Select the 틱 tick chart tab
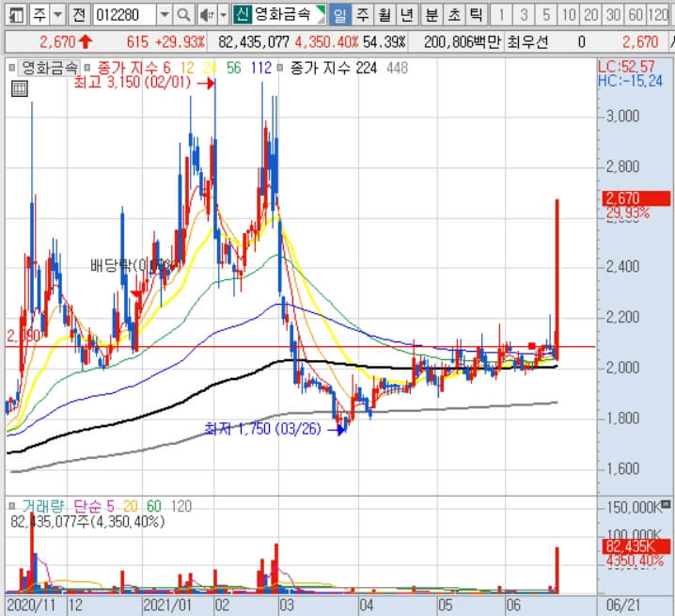This screenshot has width=675, height=616. pos(476,15)
